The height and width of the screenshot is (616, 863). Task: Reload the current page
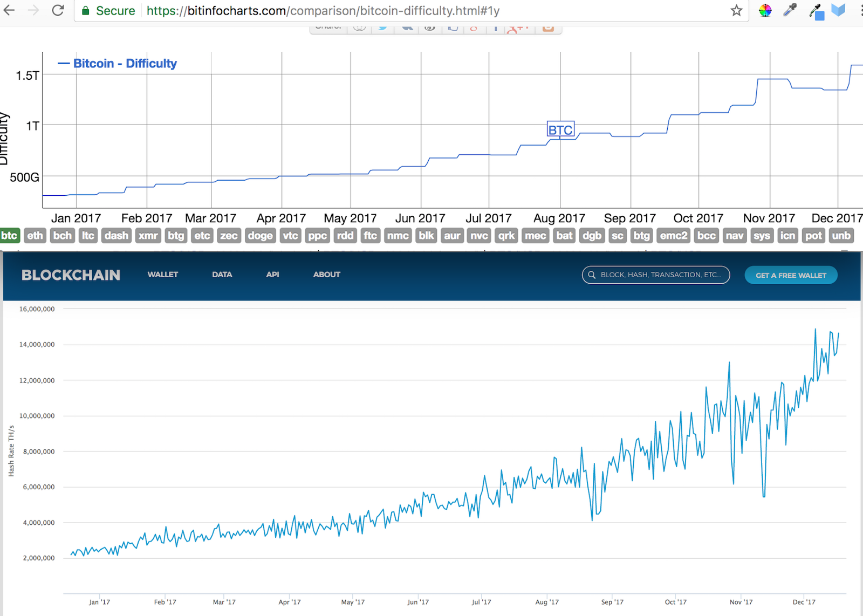(58, 10)
